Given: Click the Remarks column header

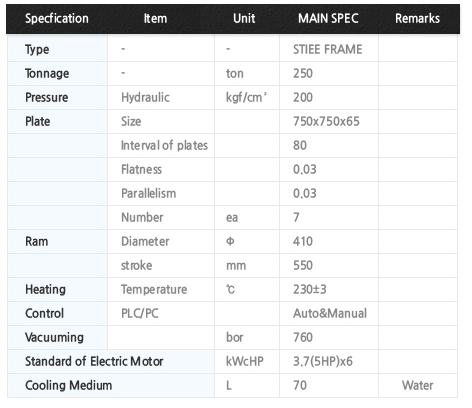Looking at the screenshot, I should [x=417, y=18].
